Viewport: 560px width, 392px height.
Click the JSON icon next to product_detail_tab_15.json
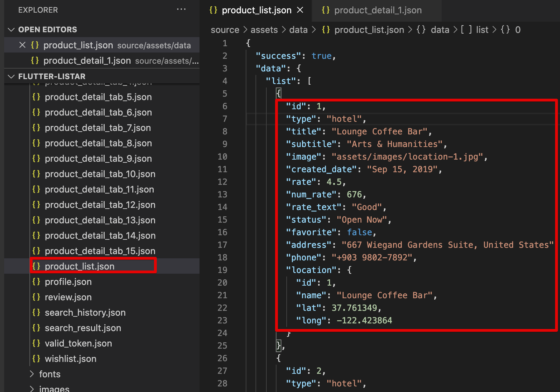(36, 251)
